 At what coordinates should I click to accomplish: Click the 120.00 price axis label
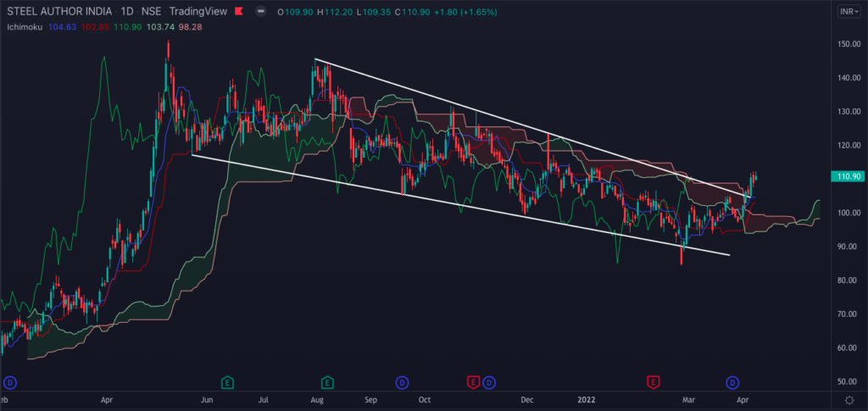[x=850, y=145]
